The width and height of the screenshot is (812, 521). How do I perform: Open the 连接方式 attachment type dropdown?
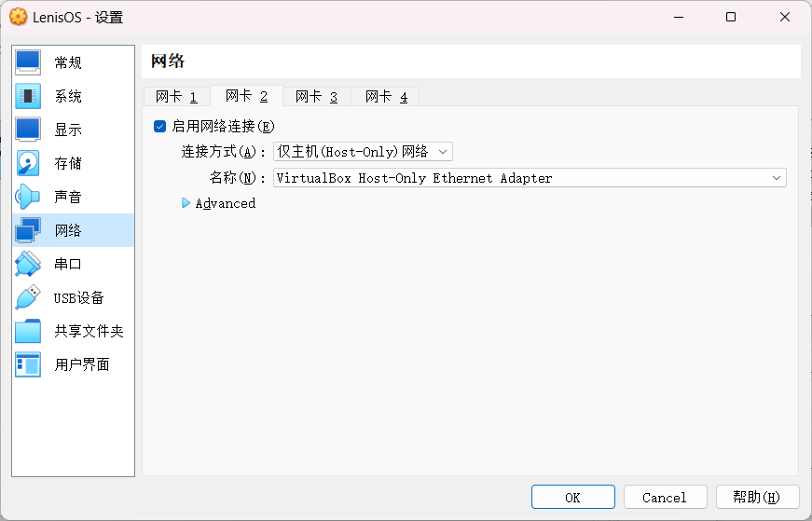pyautogui.click(x=363, y=151)
